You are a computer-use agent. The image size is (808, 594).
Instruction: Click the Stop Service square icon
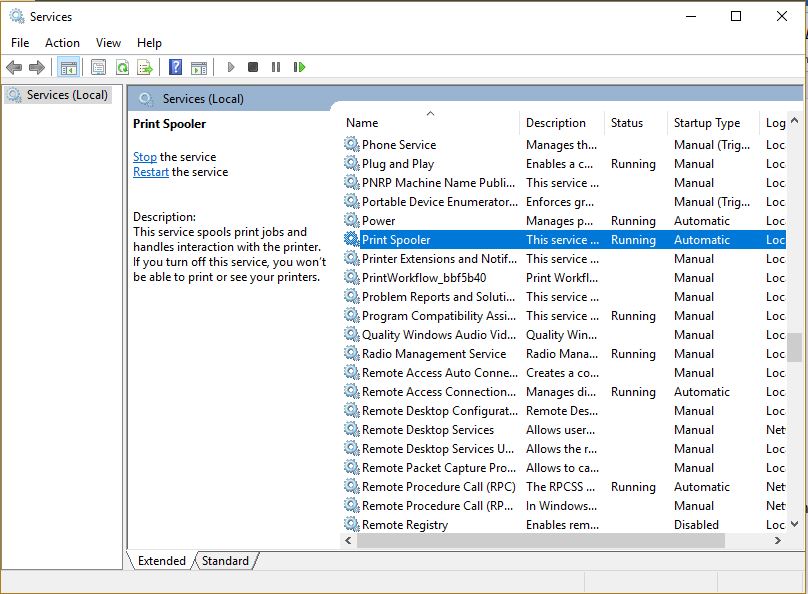coord(253,67)
